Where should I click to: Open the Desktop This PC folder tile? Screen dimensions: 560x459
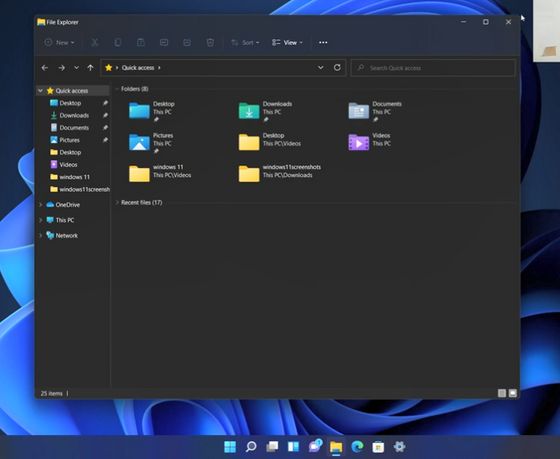152,111
